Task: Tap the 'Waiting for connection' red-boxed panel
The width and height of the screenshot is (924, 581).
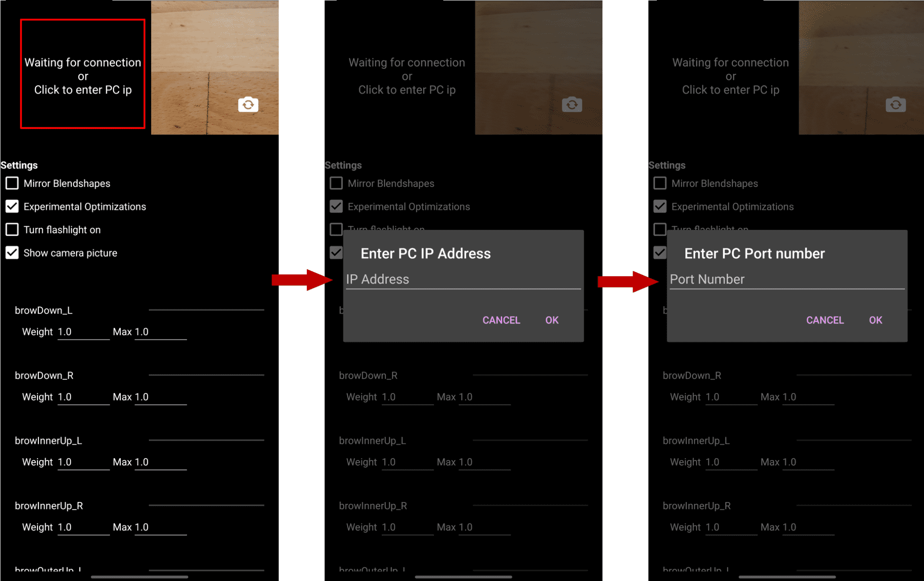Action: click(x=83, y=74)
